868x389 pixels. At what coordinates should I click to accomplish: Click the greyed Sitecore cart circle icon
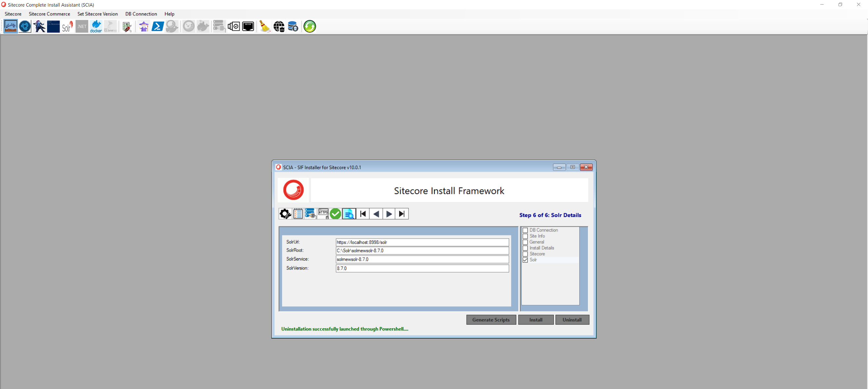click(x=189, y=26)
